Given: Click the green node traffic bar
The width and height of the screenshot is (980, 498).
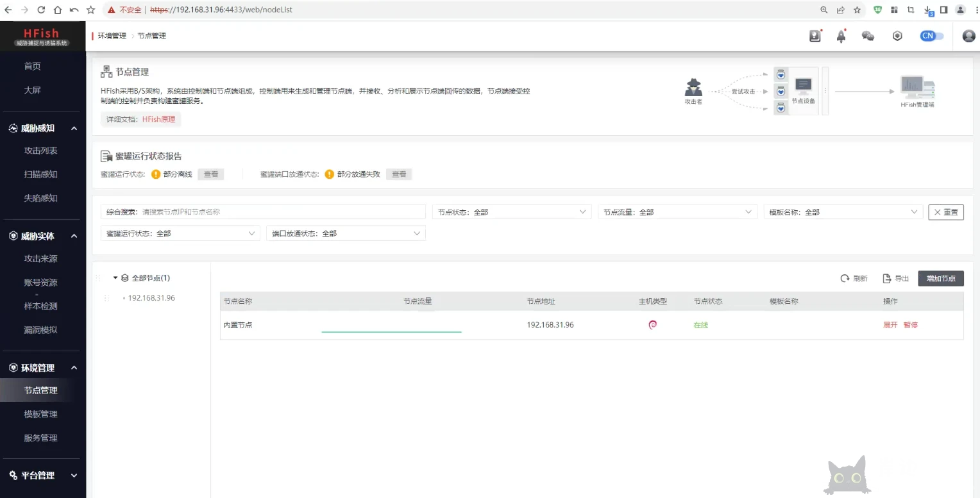Looking at the screenshot, I should pos(391,331).
